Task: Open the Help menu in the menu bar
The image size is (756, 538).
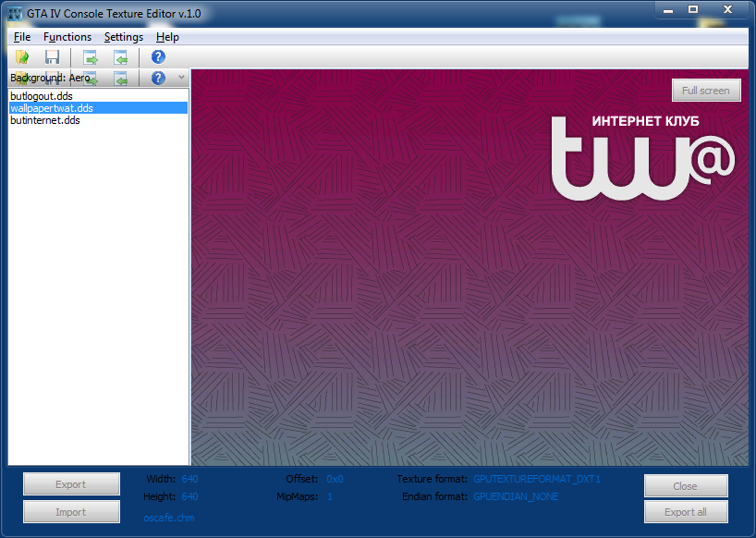Action: click(x=167, y=37)
